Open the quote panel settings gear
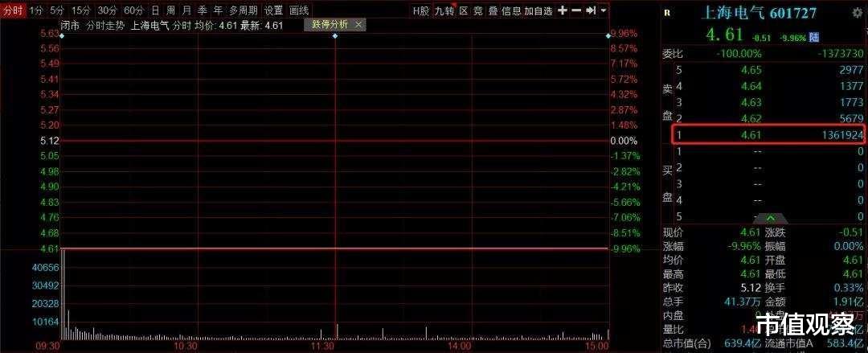 click(x=858, y=13)
